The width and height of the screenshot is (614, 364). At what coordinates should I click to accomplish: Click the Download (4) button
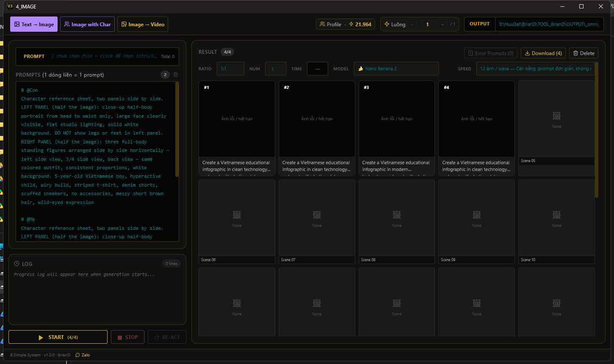(543, 53)
